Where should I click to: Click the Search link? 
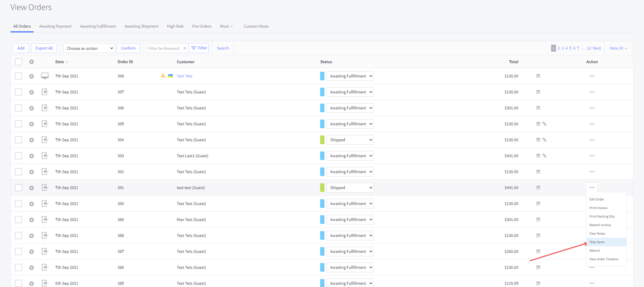tap(223, 48)
